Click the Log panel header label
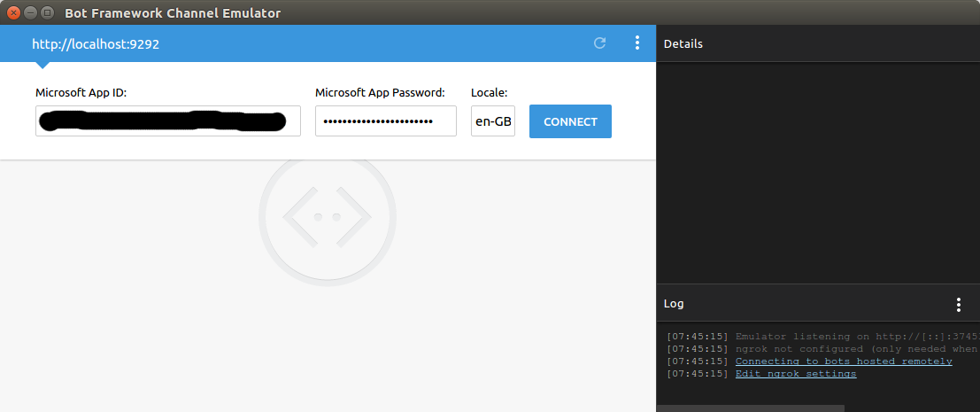The image size is (980, 412). coord(674,304)
